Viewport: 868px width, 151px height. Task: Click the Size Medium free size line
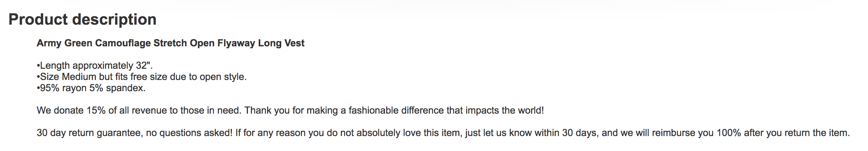pos(142,77)
